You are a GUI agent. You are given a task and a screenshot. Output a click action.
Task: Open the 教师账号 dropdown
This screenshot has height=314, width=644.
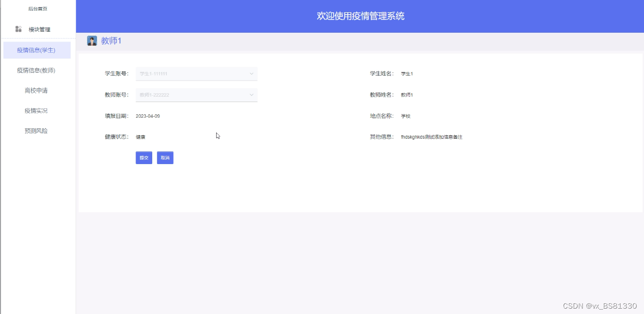[x=197, y=95]
